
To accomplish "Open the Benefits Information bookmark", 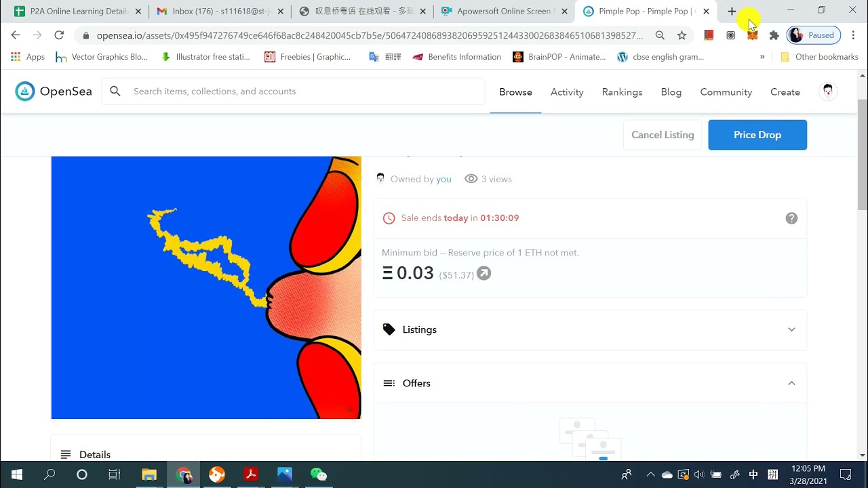I will click(457, 57).
